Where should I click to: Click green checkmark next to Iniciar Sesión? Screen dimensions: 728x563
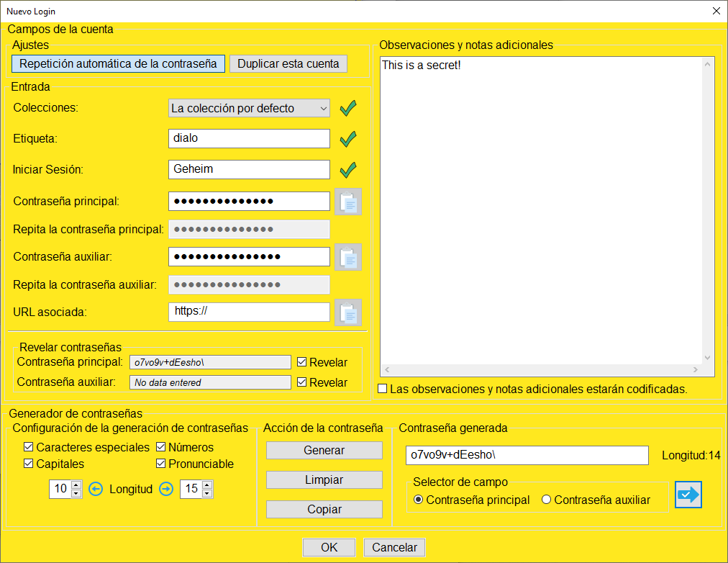(348, 170)
